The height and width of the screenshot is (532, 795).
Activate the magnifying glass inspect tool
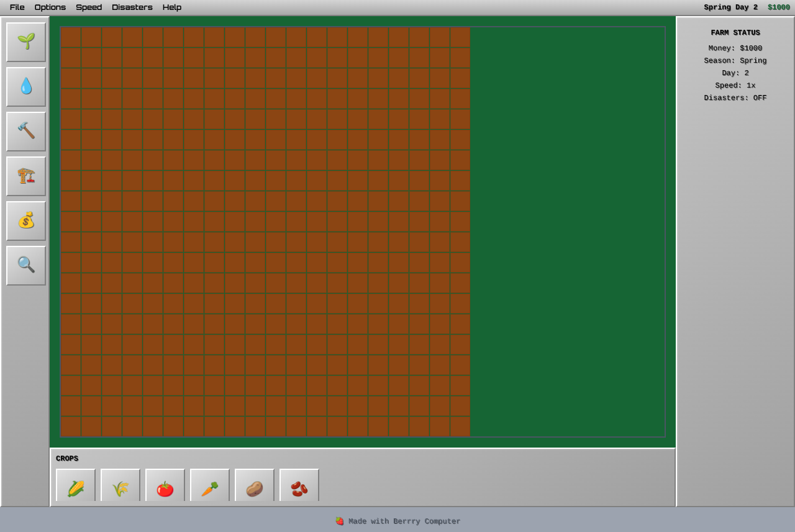[x=26, y=266]
